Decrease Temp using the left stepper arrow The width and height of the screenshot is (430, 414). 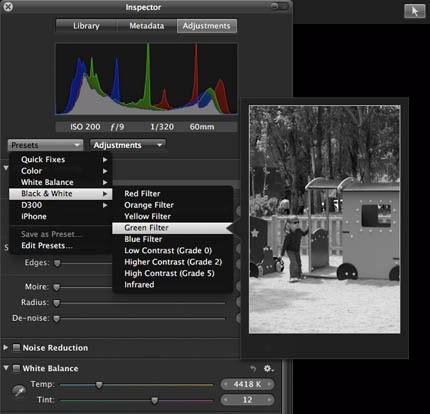[x=226, y=384]
